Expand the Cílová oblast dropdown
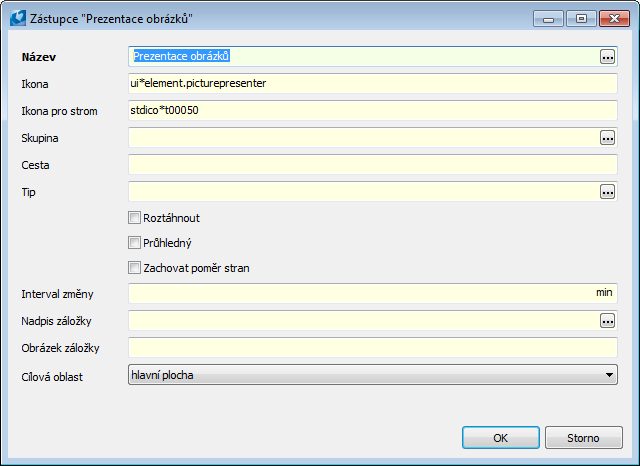The image size is (640, 466). pos(609,375)
